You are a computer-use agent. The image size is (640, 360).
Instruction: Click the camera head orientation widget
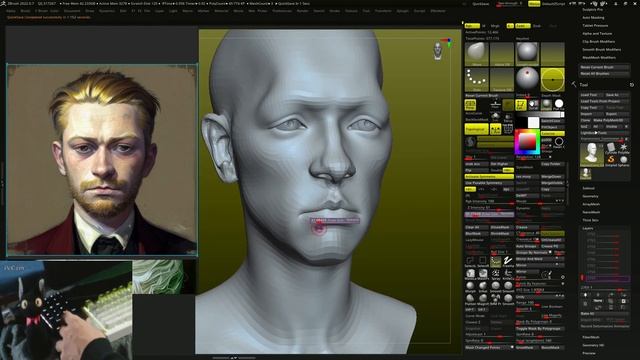point(438,51)
